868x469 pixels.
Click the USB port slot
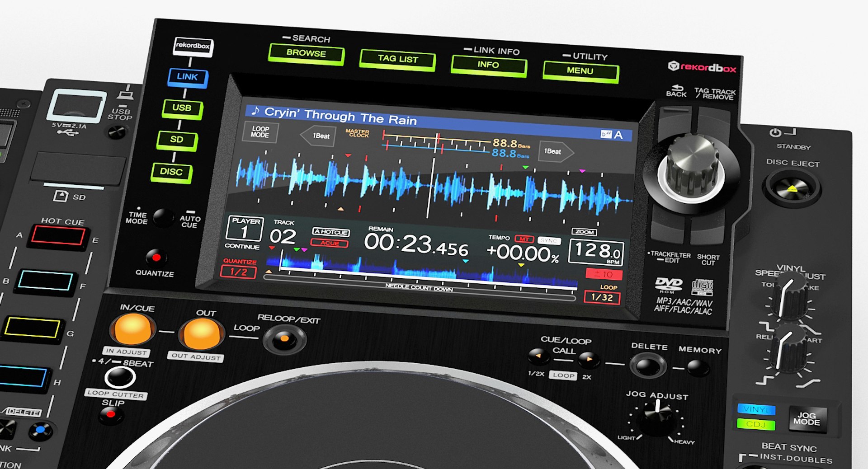(77, 107)
